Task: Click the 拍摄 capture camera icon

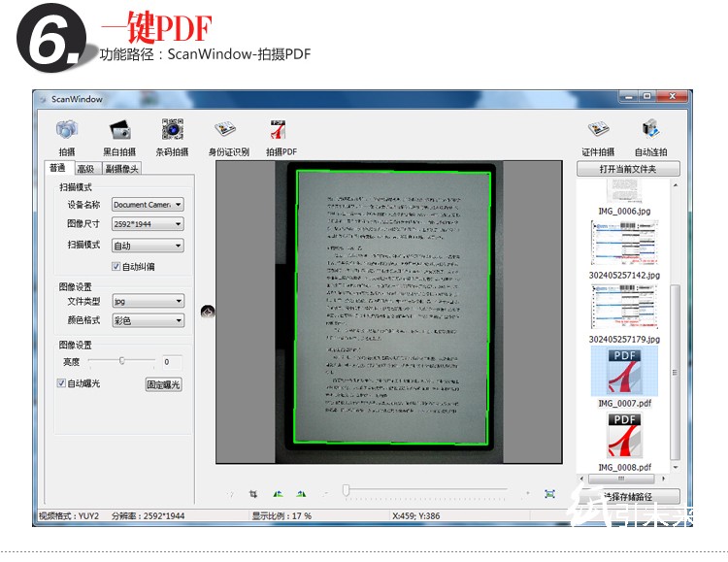Action: (66, 130)
